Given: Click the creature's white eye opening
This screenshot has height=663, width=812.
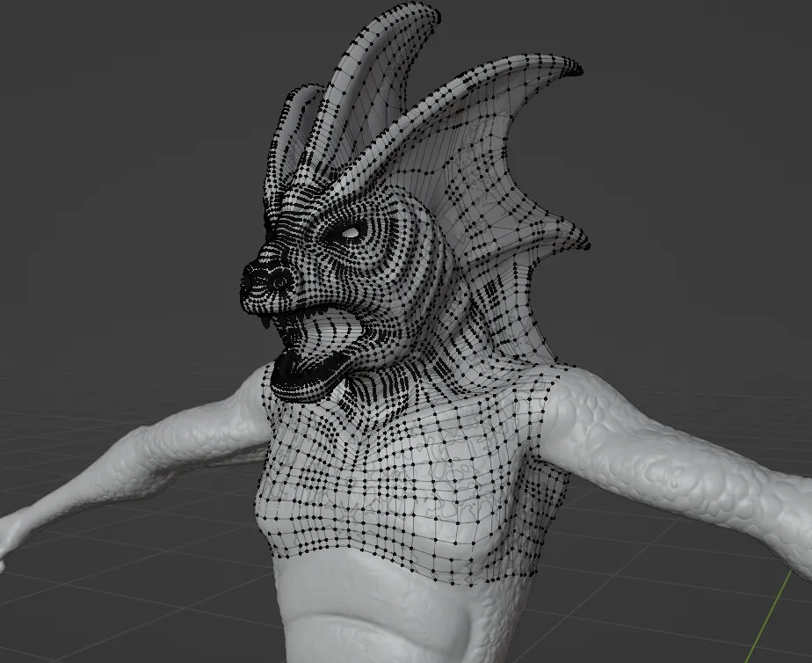Looking at the screenshot, I should 351,232.
